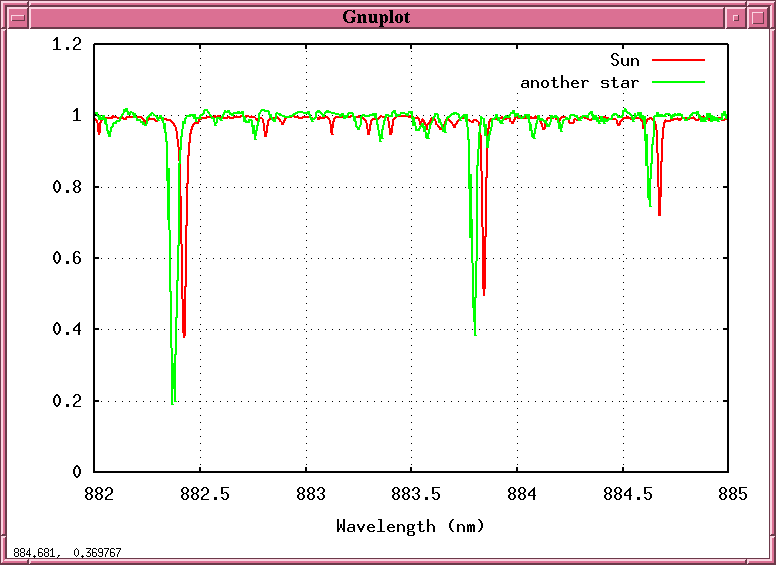Click the 0.2 y-axis tick label
The height and width of the screenshot is (565, 776).
click(70, 401)
